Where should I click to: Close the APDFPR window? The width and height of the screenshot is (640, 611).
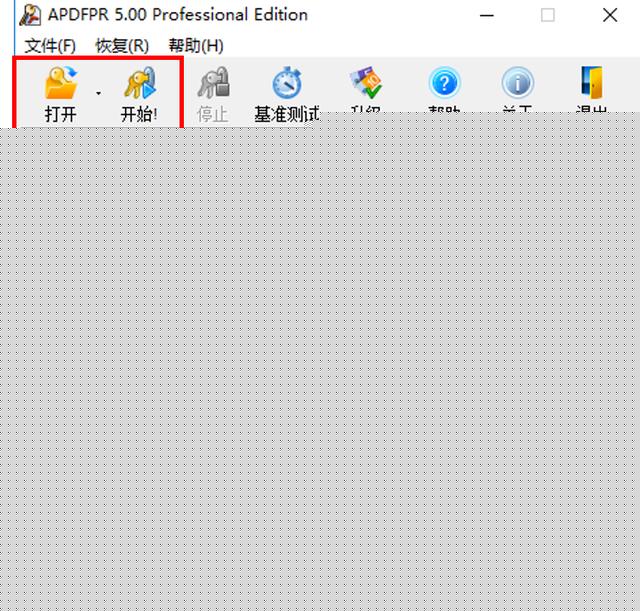(610, 16)
